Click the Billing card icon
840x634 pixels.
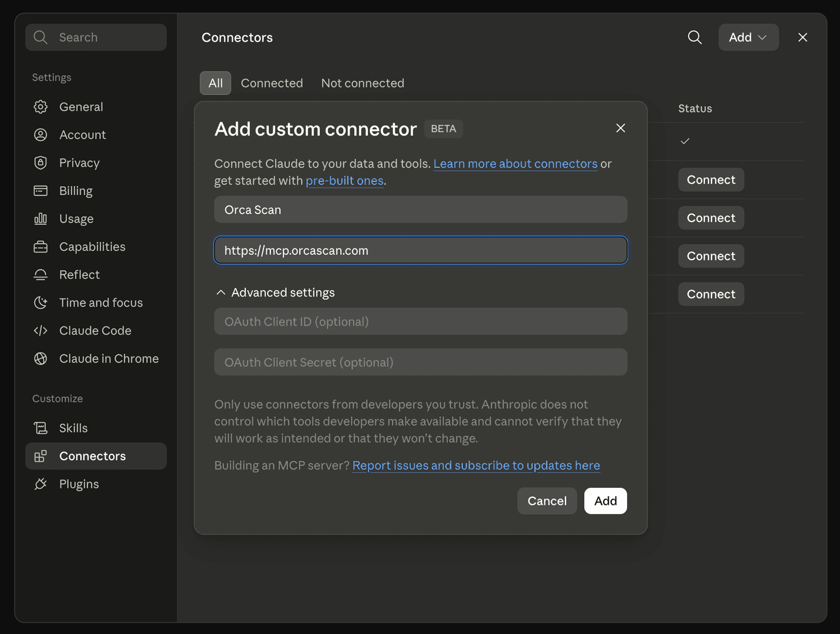(40, 191)
